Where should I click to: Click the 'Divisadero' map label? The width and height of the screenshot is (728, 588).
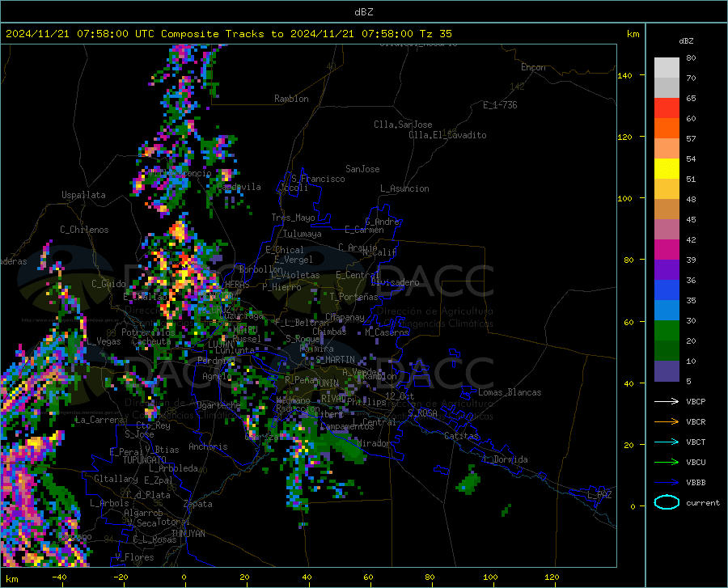395,282
